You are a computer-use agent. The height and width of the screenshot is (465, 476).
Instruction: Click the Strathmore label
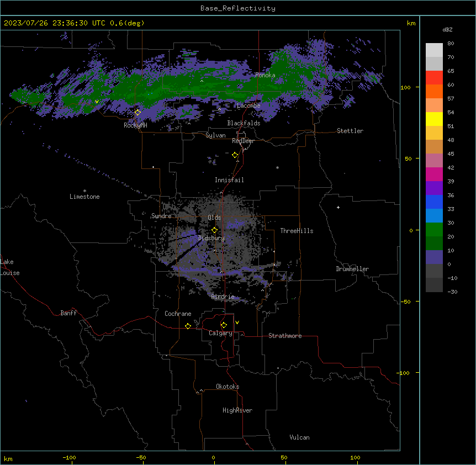pos(285,336)
